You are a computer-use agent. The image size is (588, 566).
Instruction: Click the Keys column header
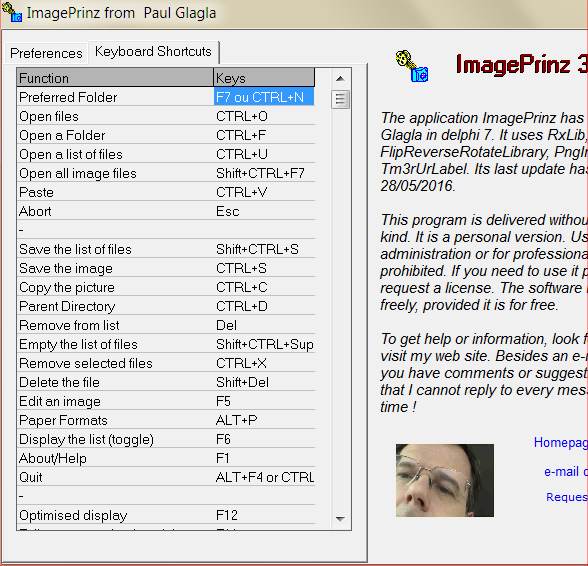pos(264,78)
